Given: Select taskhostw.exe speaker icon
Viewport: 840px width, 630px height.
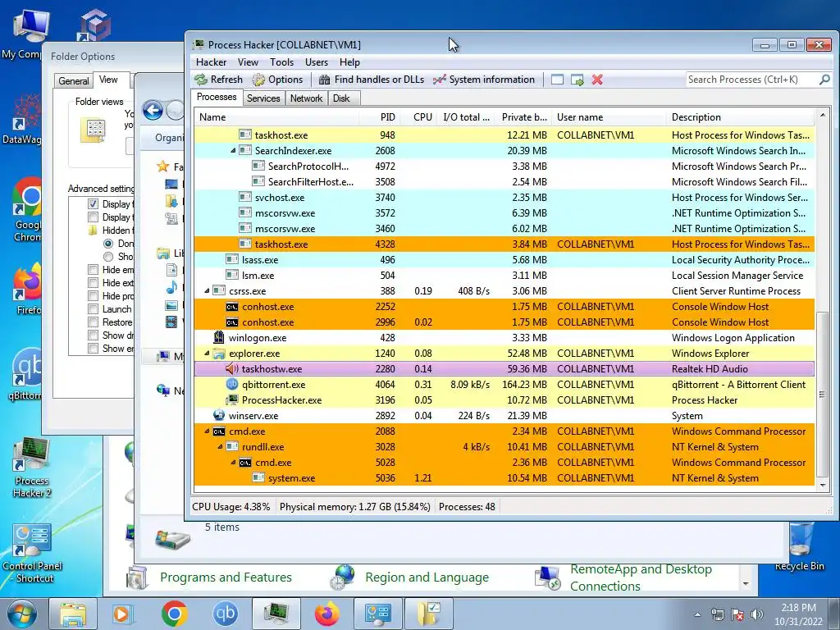Looking at the screenshot, I should [x=232, y=368].
